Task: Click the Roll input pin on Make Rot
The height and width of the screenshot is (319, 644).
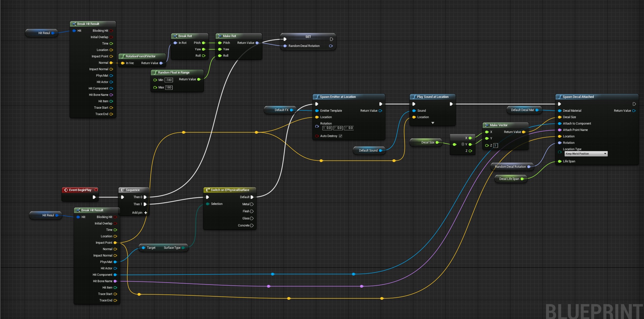Action: click(220, 56)
